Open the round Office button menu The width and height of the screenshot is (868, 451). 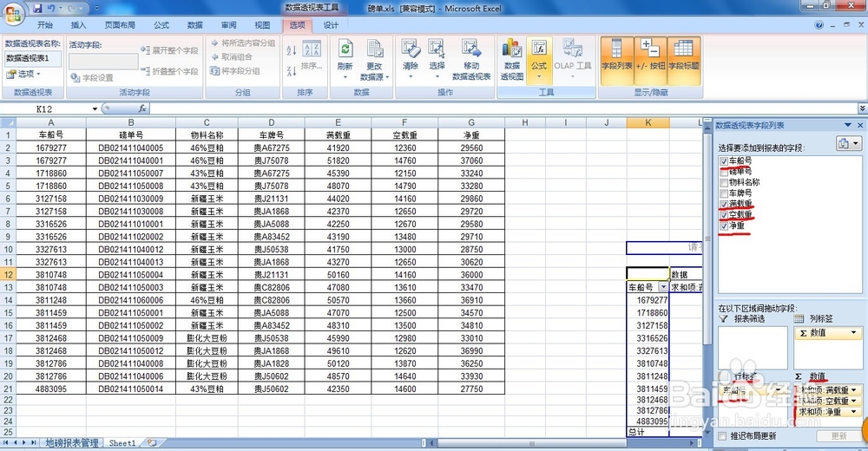13,13
